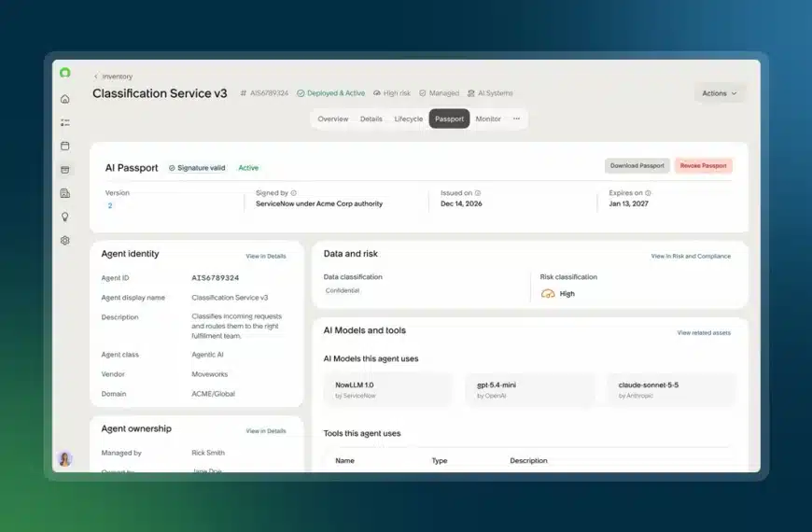The image size is (812, 532).
Task: Click the ACME/Global domain value
Action: 214,394
